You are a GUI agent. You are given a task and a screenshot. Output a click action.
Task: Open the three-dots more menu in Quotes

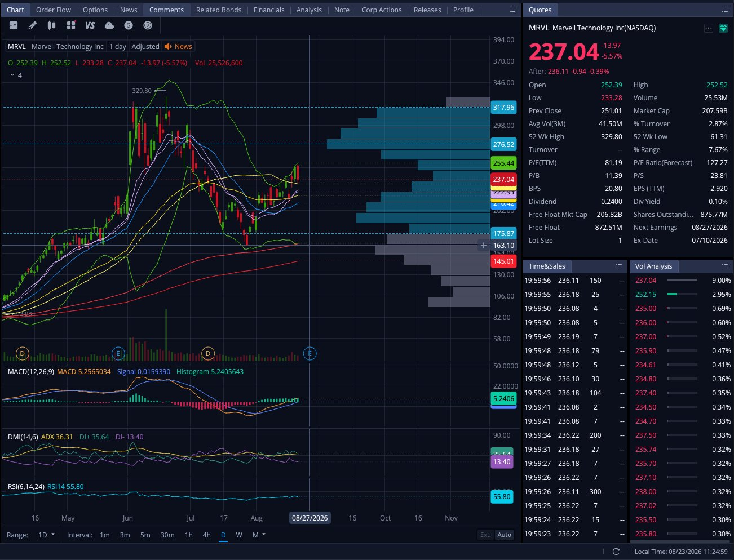[x=709, y=28]
